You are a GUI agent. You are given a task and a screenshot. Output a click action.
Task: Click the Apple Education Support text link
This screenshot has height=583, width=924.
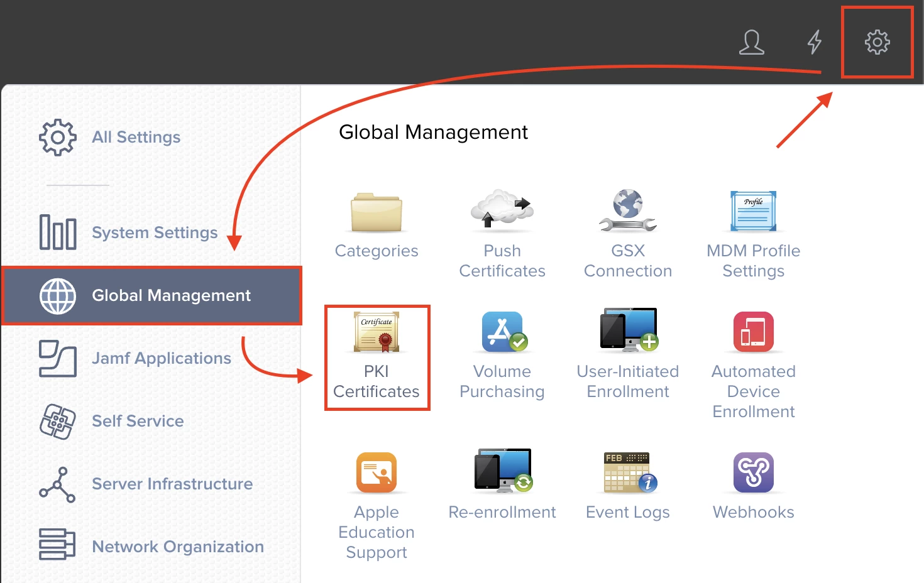tap(377, 532)
